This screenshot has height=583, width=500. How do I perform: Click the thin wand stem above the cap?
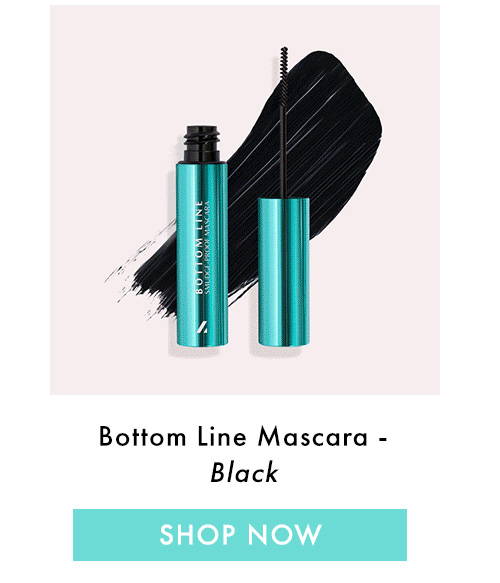click(283, 152)
